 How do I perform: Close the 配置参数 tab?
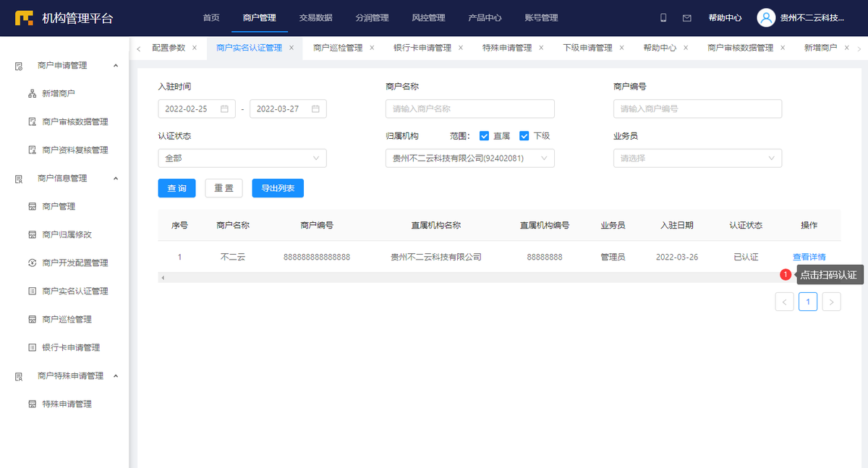pos(195,48)
